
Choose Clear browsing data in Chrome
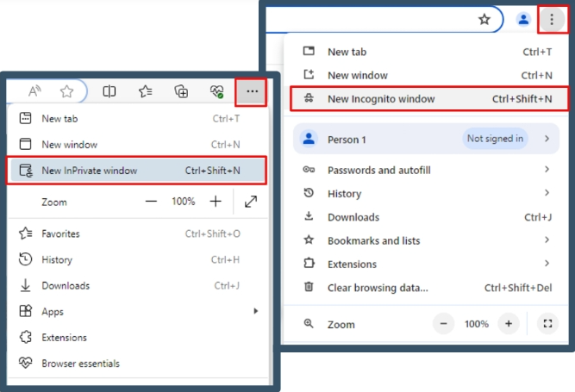pos(427,288)
